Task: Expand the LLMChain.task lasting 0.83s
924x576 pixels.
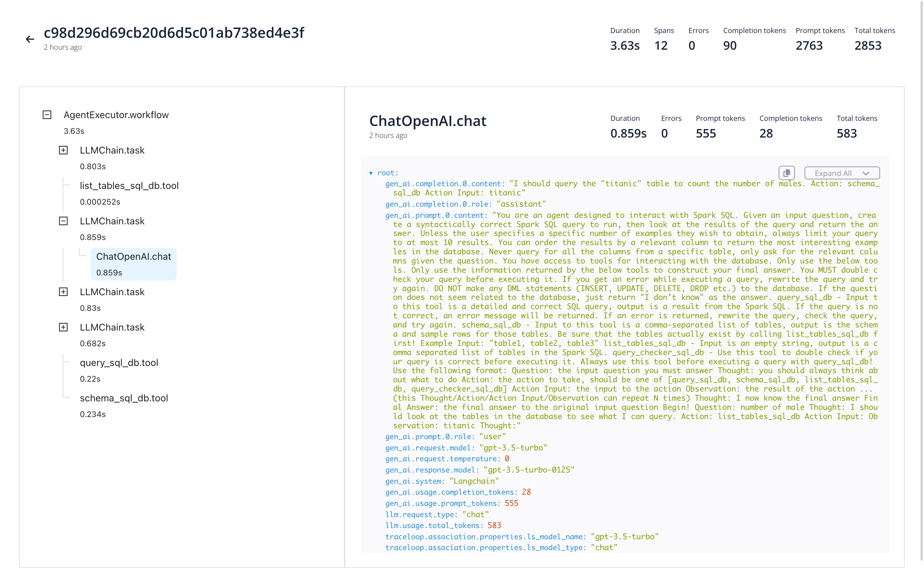Action: click(63, 292)
